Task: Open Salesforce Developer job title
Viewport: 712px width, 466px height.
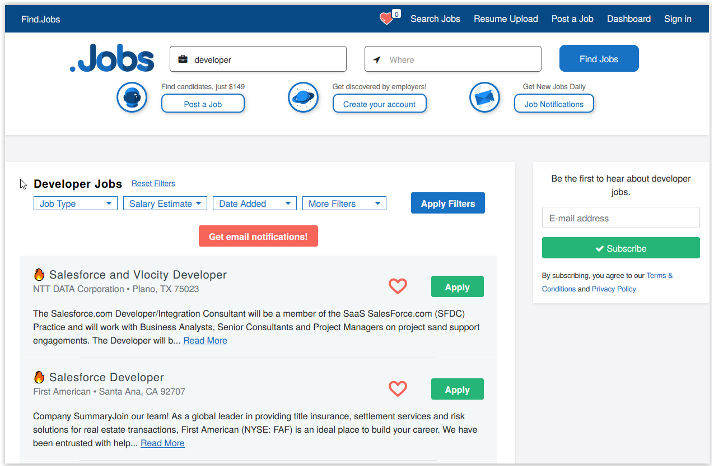Action: 107,377
